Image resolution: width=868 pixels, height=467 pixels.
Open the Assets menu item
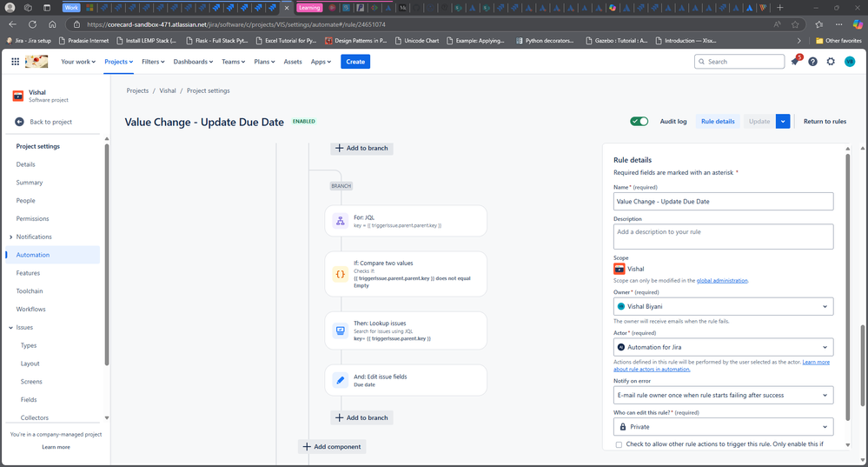coord(293,62)
